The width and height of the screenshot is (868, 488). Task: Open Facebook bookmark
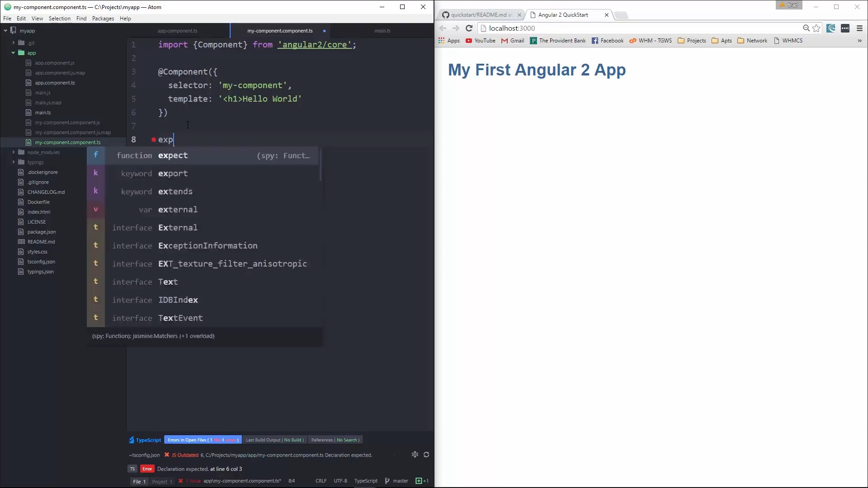[x=608, y=41]
